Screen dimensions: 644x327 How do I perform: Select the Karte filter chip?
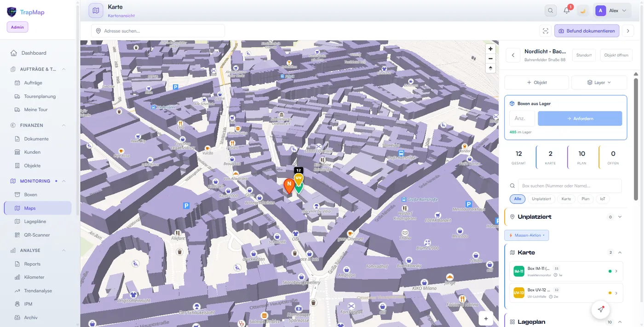[x=566, y=199]
